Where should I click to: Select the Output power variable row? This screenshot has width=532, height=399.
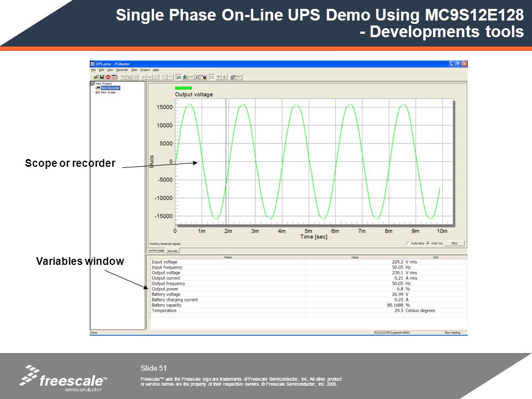point(309,289)
